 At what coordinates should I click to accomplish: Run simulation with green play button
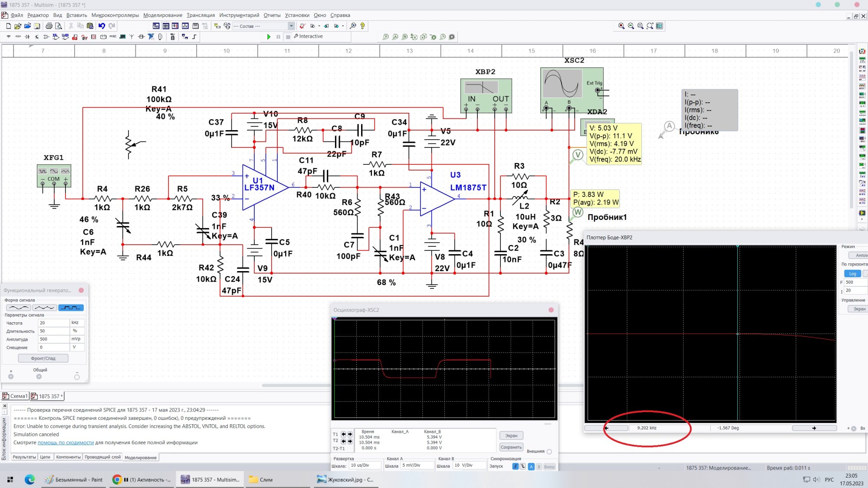tap(269, 37)
